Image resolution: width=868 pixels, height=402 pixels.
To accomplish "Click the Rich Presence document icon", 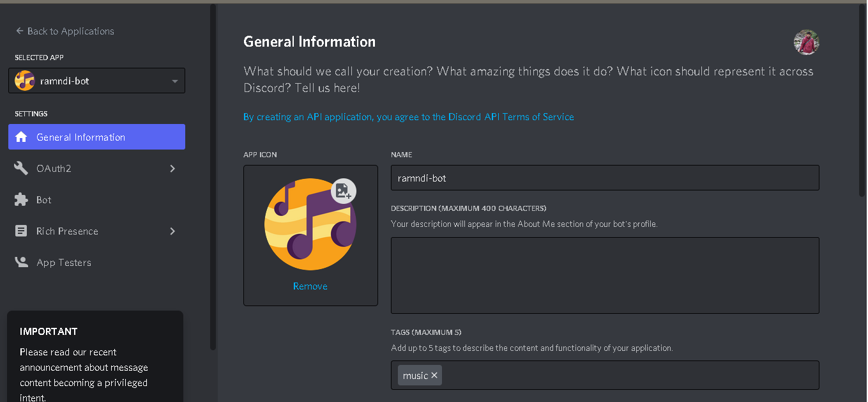I will coord(21,231).
